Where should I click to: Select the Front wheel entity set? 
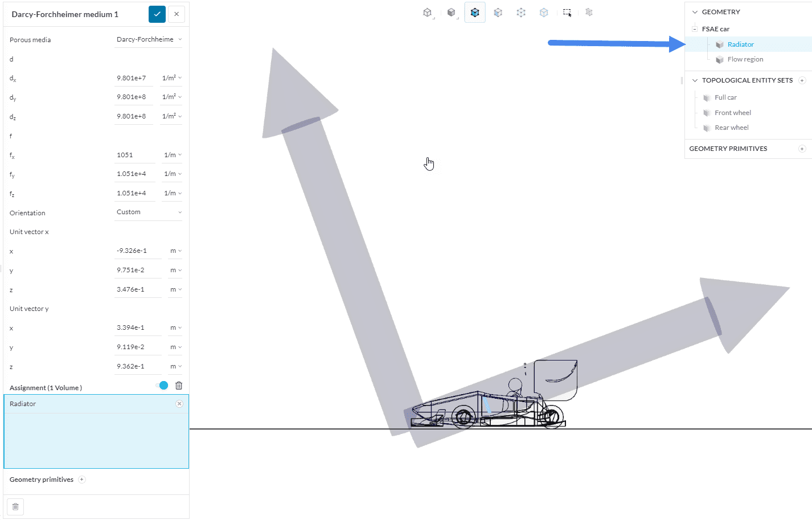pyautogui.click(x=732, y=113)
